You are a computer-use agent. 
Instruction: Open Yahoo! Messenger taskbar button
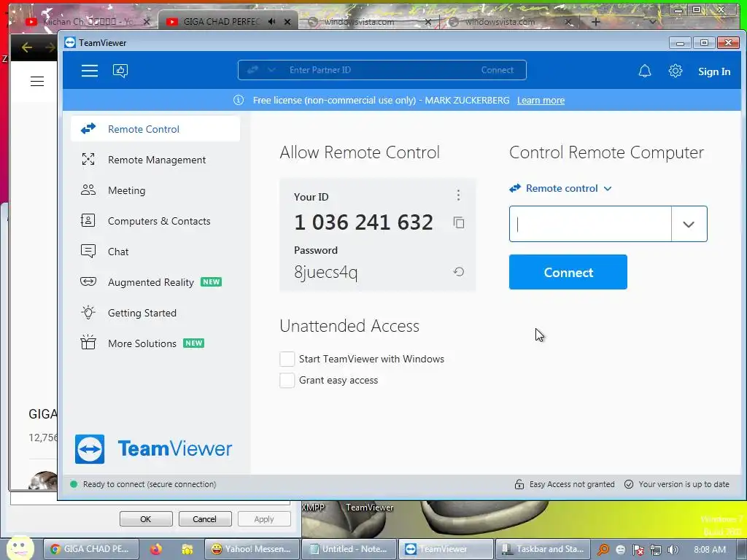click(252, 549)
